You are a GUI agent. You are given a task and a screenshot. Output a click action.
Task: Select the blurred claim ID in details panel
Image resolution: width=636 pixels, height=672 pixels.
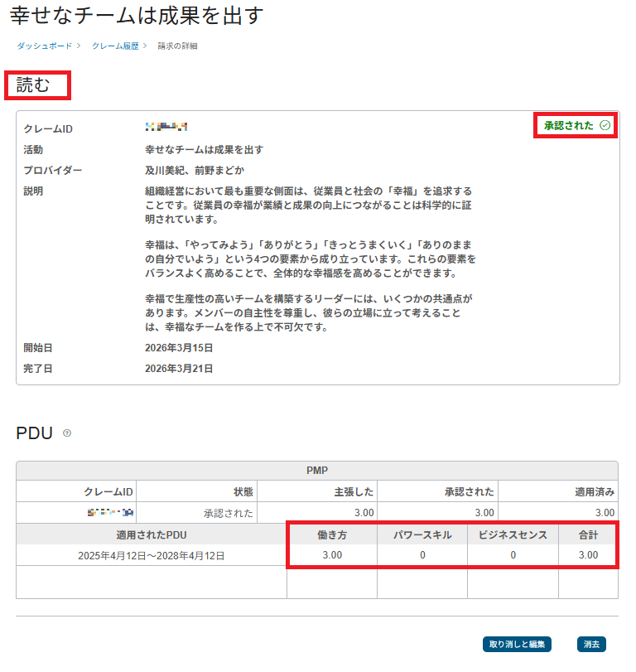pyautogui.click(x=166, y=127)
